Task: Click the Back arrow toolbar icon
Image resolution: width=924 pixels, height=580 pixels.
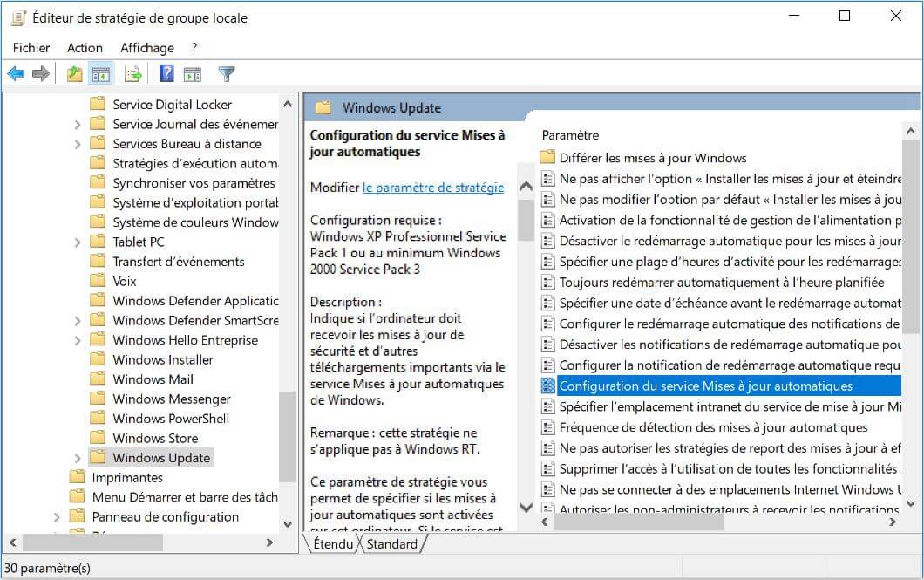Action: (16, 73)
